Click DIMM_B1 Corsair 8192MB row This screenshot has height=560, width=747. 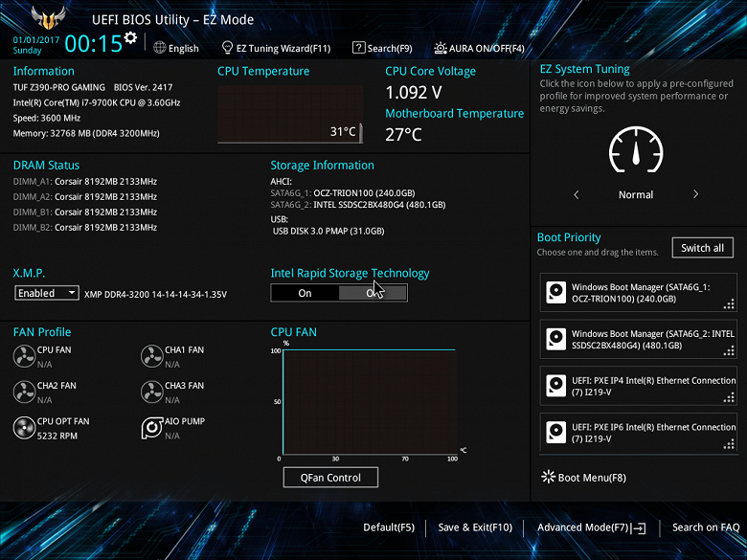click(85, 212)
